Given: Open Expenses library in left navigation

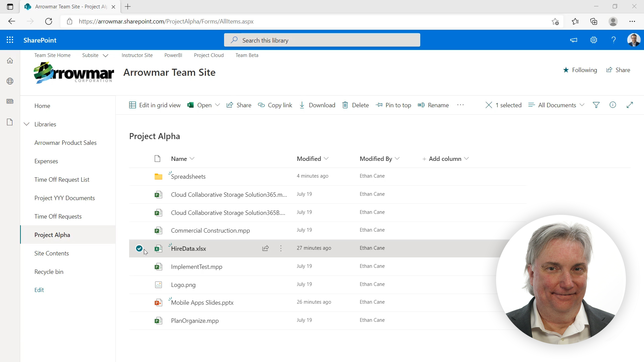Looking at the screenshot, I should tap(46, 161).
